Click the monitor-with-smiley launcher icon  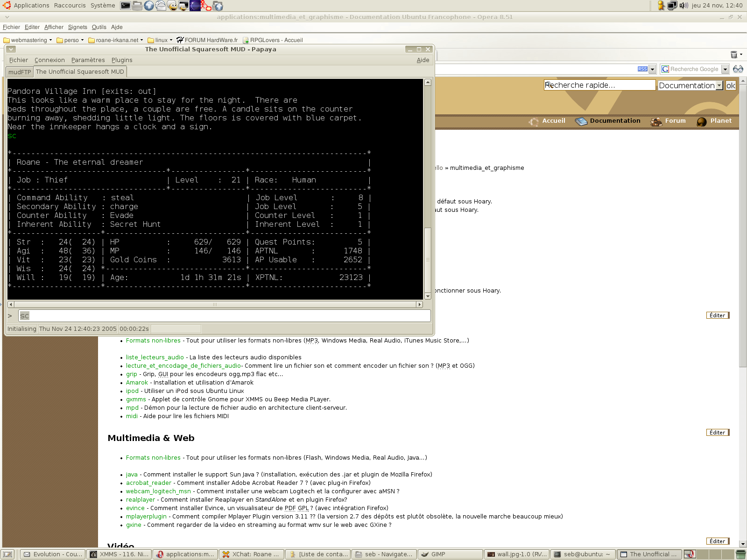(x=183, y=6)
